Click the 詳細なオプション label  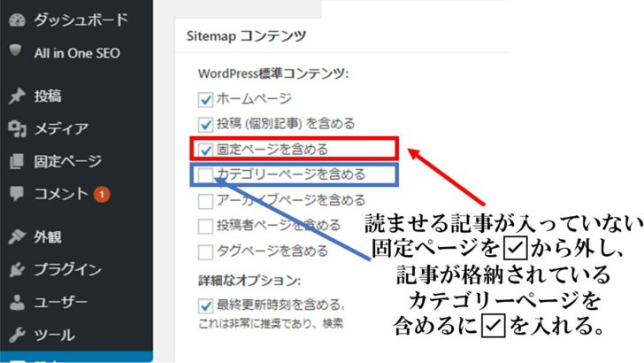tap(249, 281)
